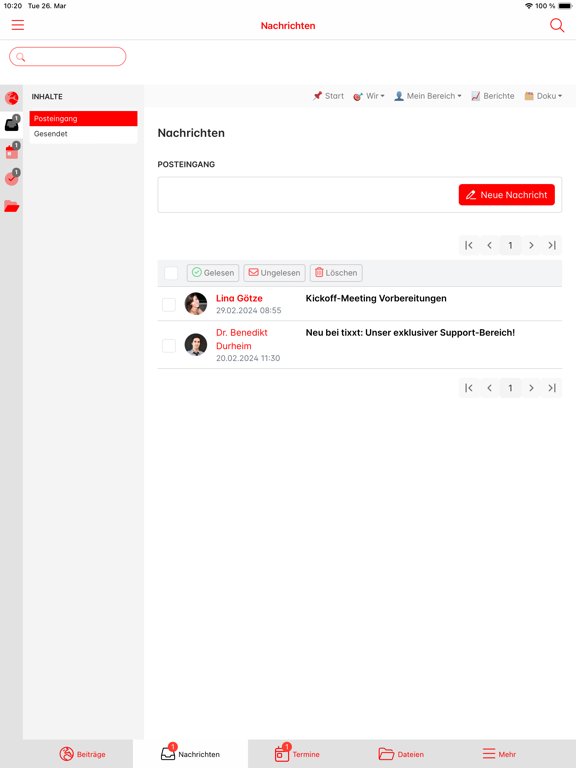Open the globe posts icon in sidebar
Image resolution: width=576 pixels, height=768 pixels.
click(12, 98)
